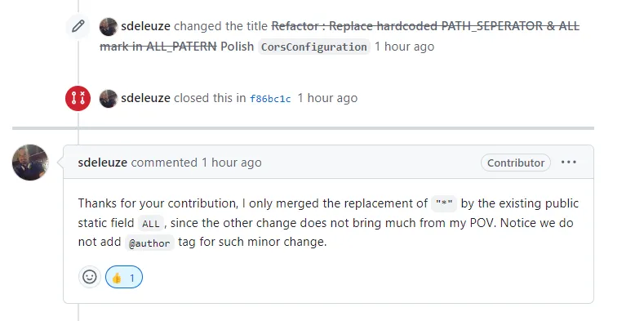
Task: Click the pencil icon beside the title change event
Action: (x=78, y=26)
